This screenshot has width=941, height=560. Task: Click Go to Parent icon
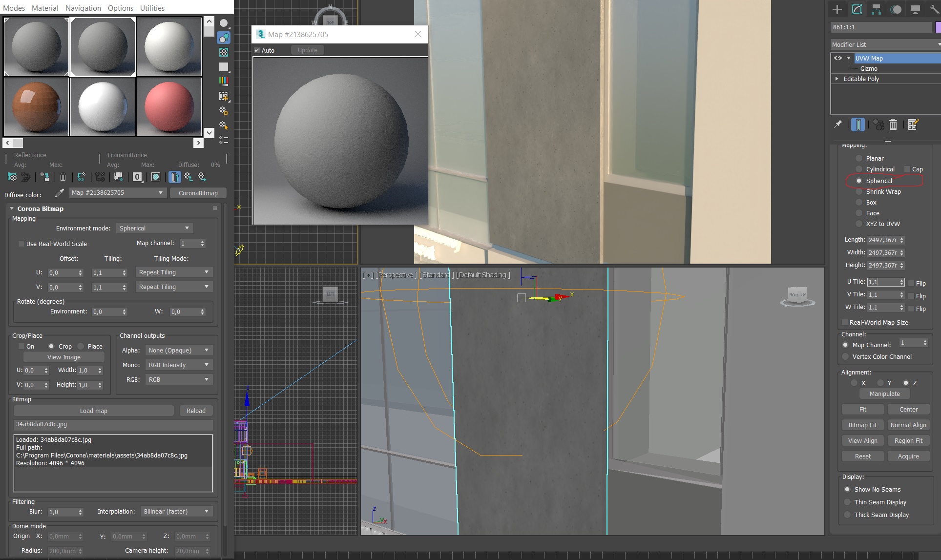point(188,177)
